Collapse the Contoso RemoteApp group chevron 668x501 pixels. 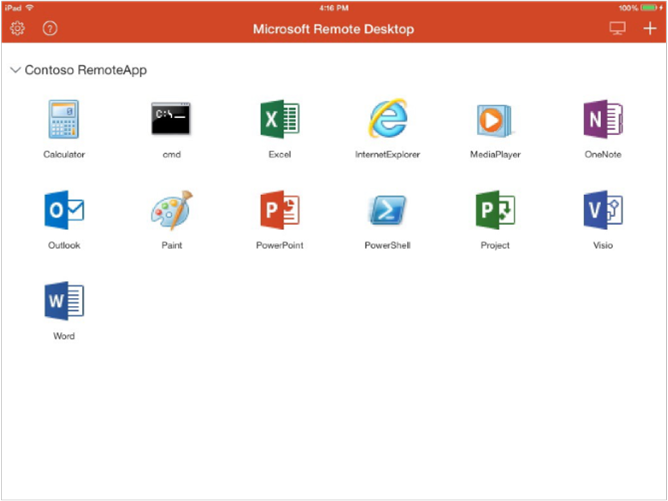(15, 70)
